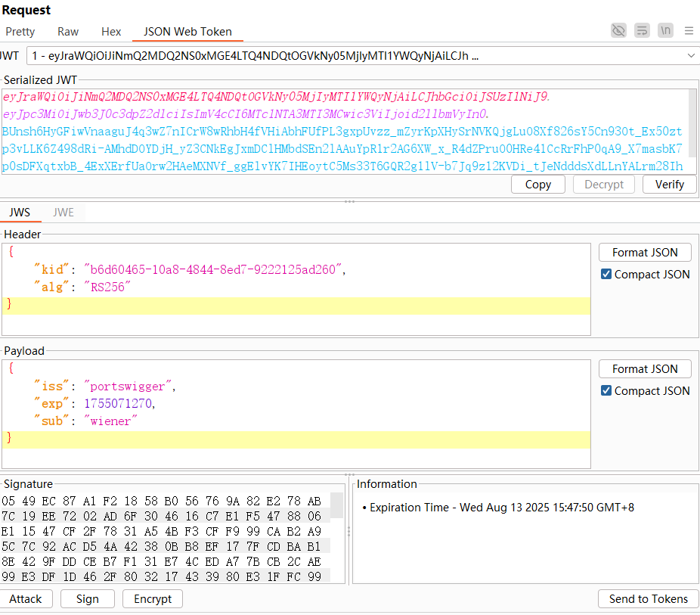Toggle the word wrap icon

coord(642,30)
